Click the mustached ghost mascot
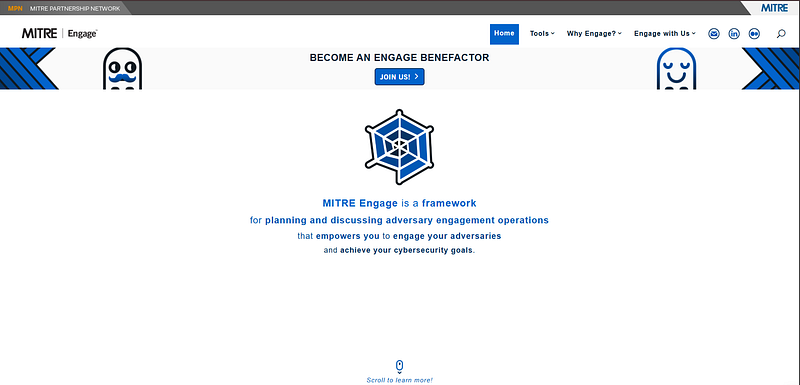Image resolution: width=800 pixels, height=385 pixels. pyautogui.click(x=122, y=69)
